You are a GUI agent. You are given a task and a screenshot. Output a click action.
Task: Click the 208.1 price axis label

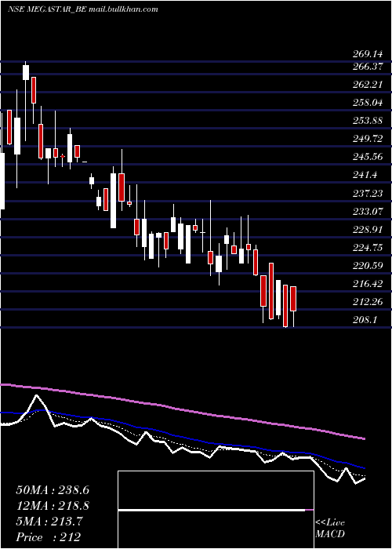coord(365,321)
